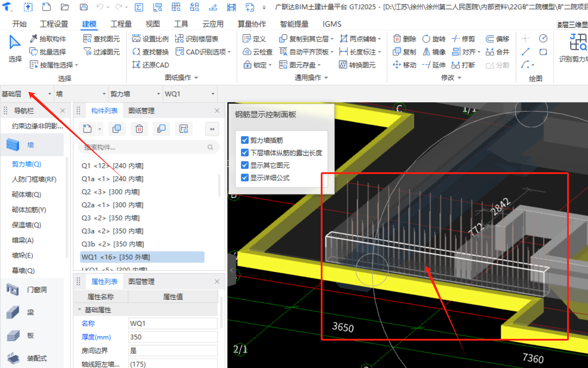Click set scale (设置比例)
This screenshot has width=588, height=368.
click(x=150, y=39)
